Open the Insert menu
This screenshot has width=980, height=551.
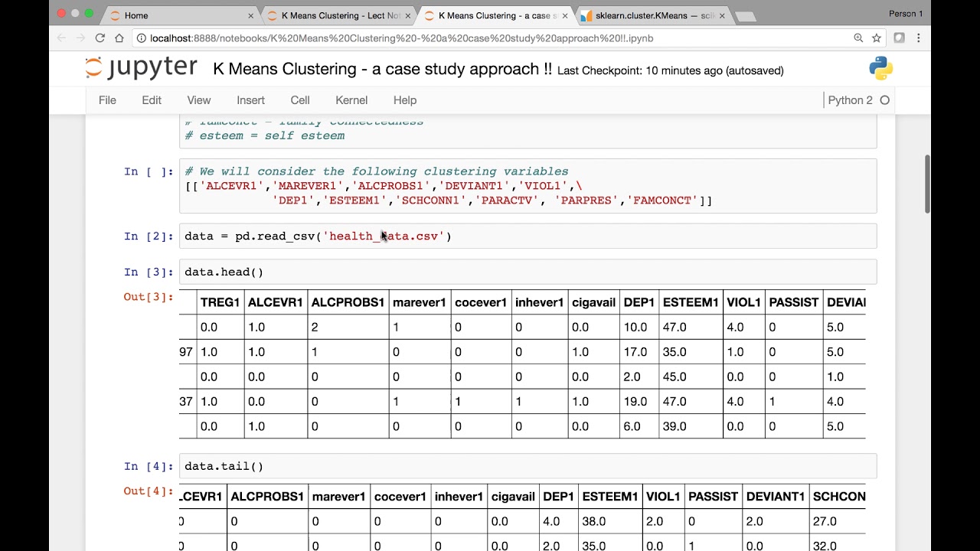(x=250, y=100)
